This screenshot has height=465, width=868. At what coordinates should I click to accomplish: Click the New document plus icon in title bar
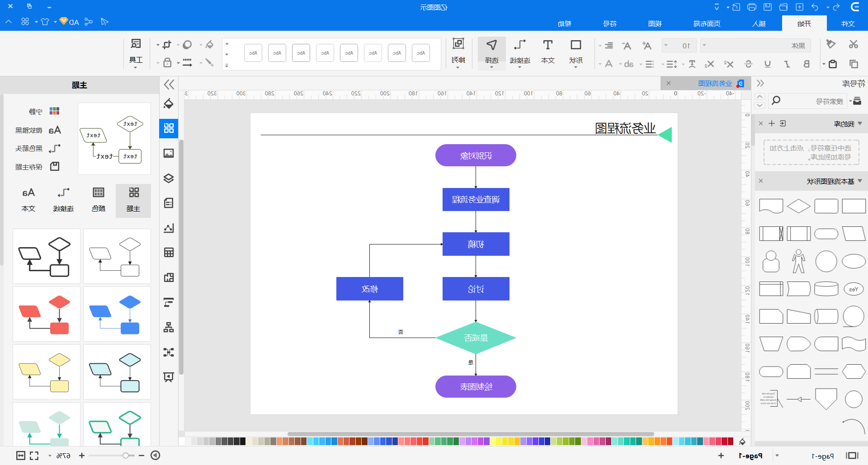point(799,7)
